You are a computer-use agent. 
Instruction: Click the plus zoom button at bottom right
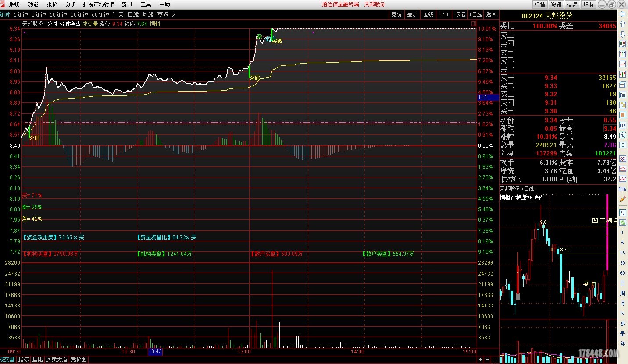[x=481, y=359]
